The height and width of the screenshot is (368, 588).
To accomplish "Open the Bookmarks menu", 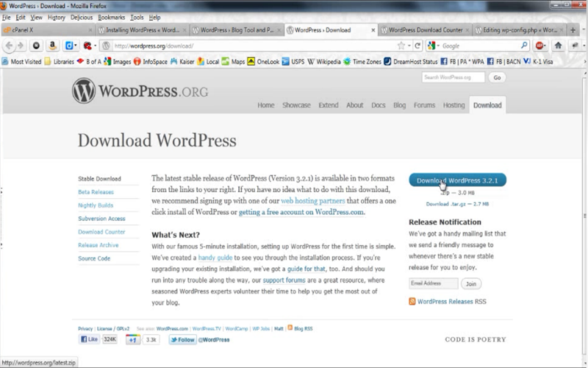I will click(112, 17).
